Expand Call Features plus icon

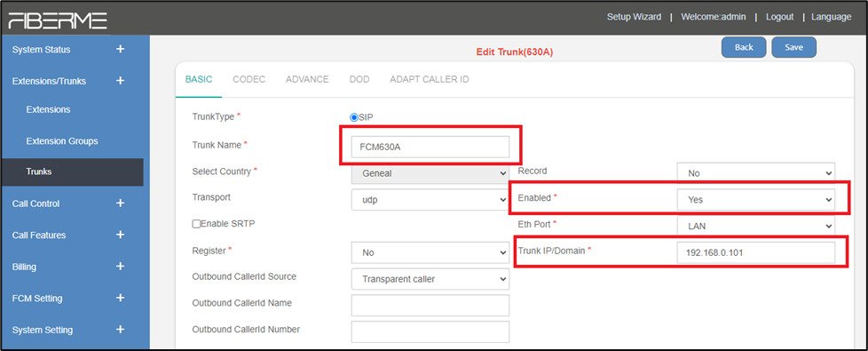coord(120,235)
